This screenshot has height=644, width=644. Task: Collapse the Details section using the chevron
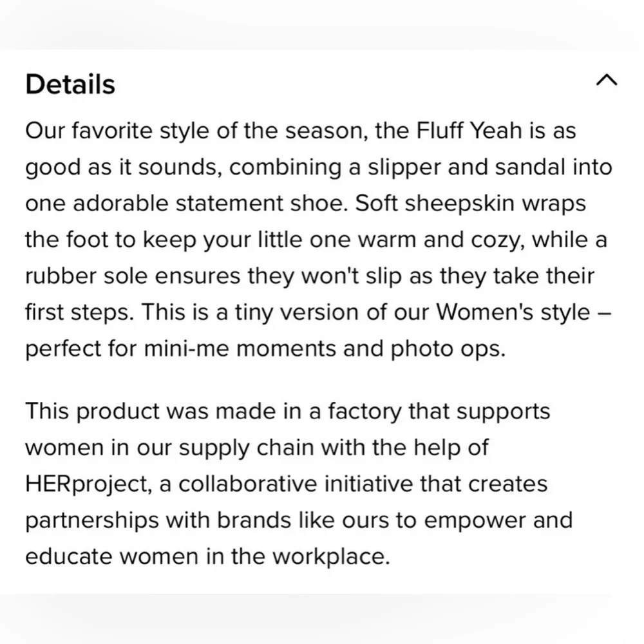607,80
